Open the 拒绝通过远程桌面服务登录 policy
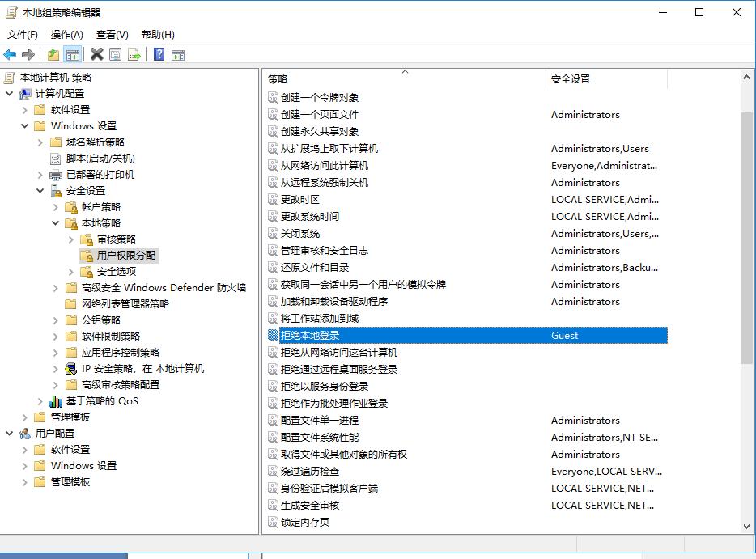 tap(340, 369)
